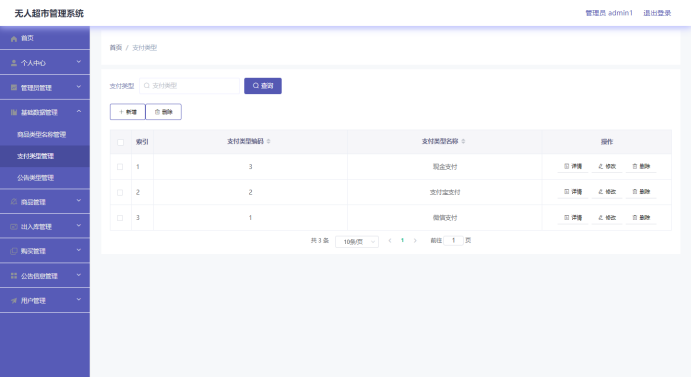Open the 10条/页 page size dropdown
The height and width of the screenshot is (377, 692).
pyautogui.click(x=357, y=241)
